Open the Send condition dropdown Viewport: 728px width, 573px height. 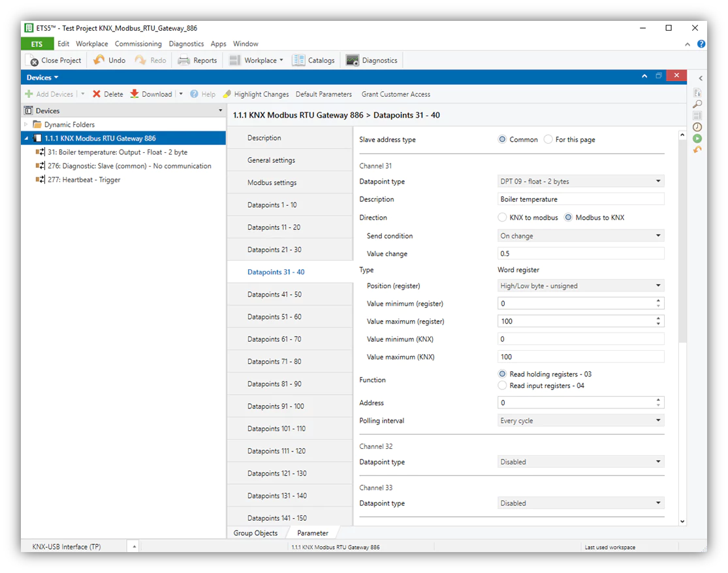pos(580,236)
